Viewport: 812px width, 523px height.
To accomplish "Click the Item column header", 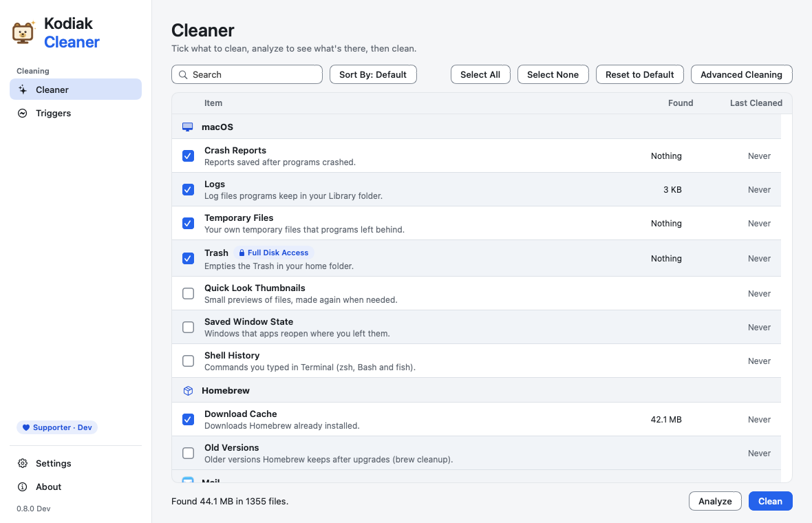I will click(213, 103).
